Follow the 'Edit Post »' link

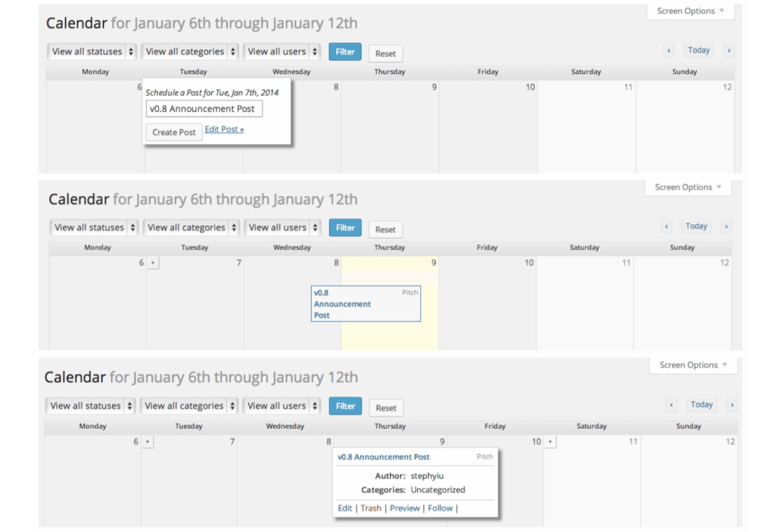(x=224, y=129)
